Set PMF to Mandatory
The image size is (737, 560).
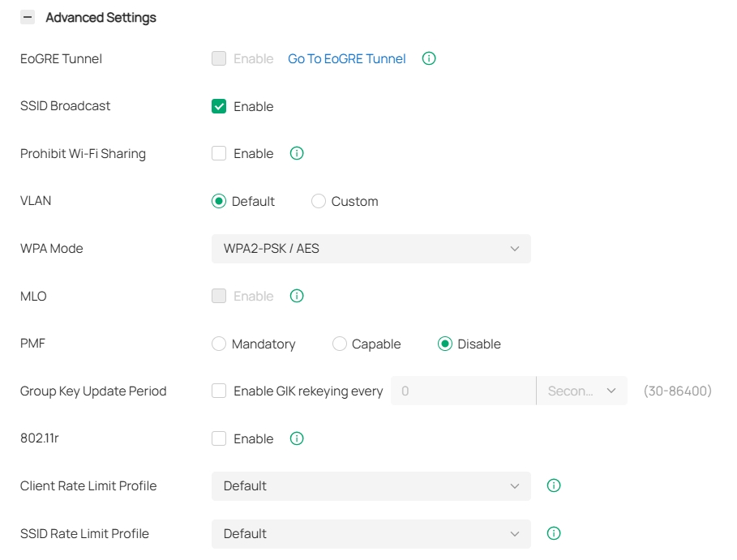pos(218,344)
